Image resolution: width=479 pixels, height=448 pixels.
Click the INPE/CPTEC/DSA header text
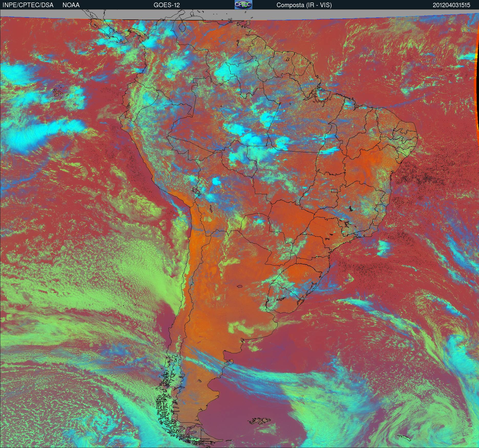(x=28, y=5)
